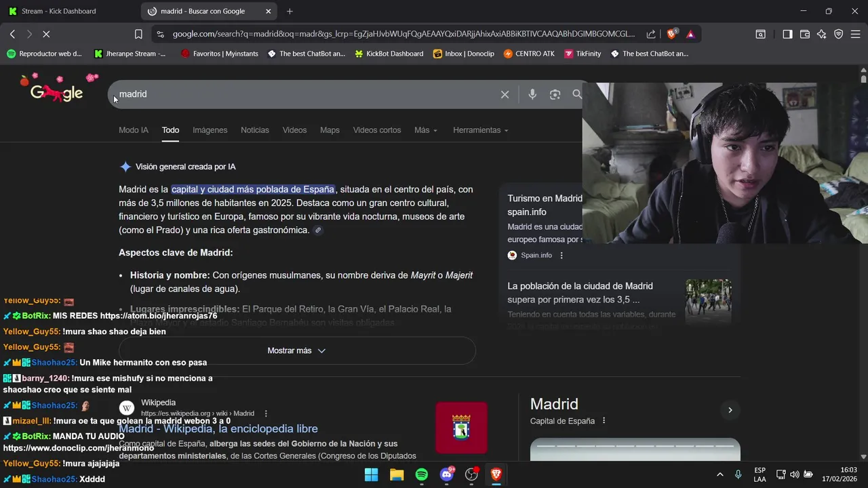
Task: Open the tab search icon in the toolbar
Action: tap(761, 34)
